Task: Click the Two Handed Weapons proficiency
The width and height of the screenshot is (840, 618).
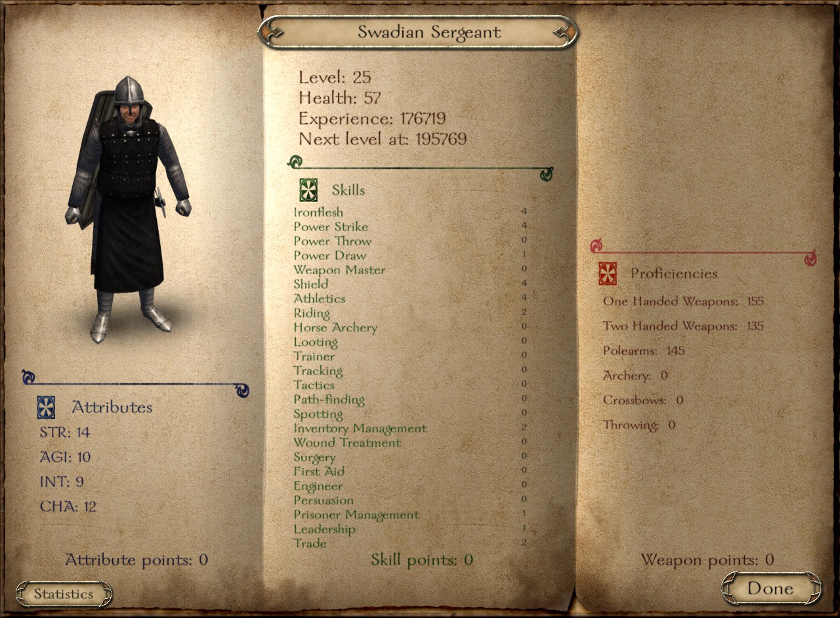Action: pos(683,326)
